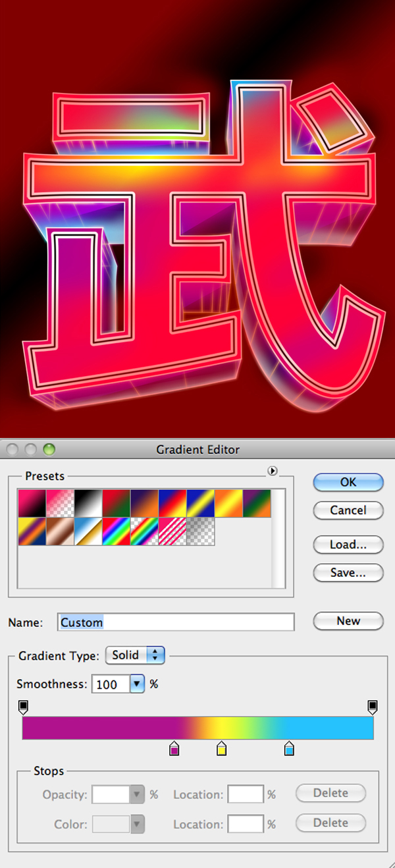Open the Opacity dropdown arrow in Stops
Image resolution: width=395 pixels, height=868 pixels.
click(x=137, y=794)
